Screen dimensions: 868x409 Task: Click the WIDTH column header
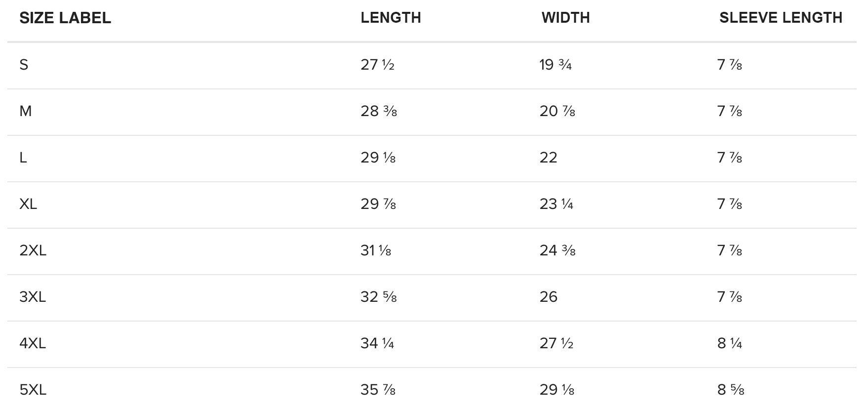pos(565,18)
